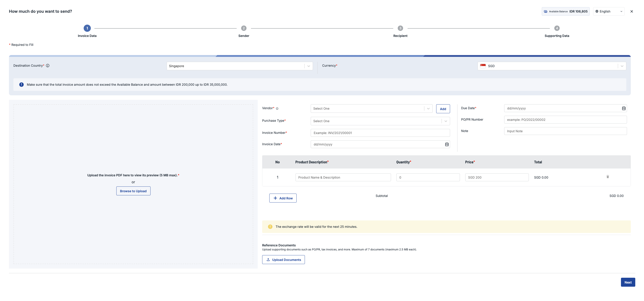Click the Upload Documents button

pos(283,260)
